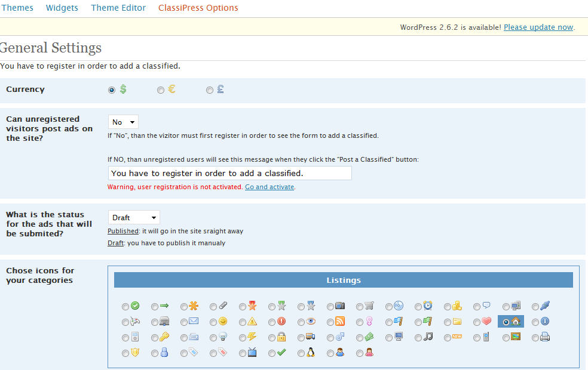Choose the CD disc icon

tap(398, 306)
